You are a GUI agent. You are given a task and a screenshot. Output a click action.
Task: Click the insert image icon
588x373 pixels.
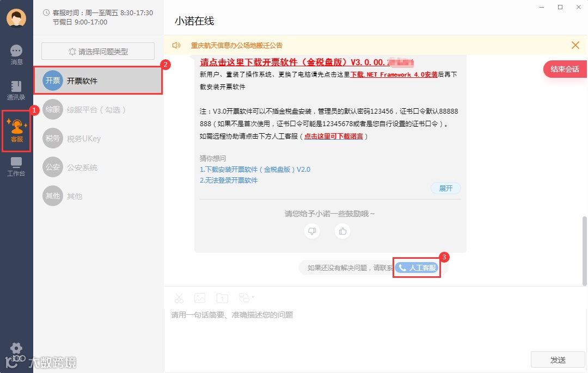coord(200,298)
